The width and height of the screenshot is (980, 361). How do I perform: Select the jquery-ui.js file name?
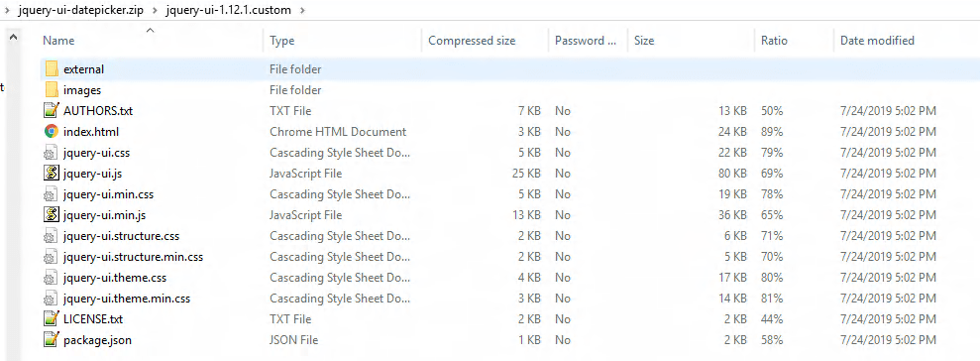[x=93, y=174]
